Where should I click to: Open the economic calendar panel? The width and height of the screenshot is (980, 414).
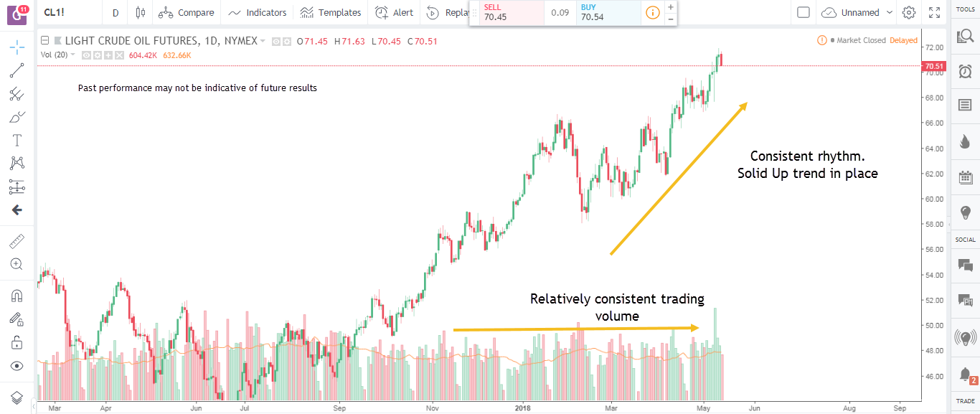coord(965,177)
